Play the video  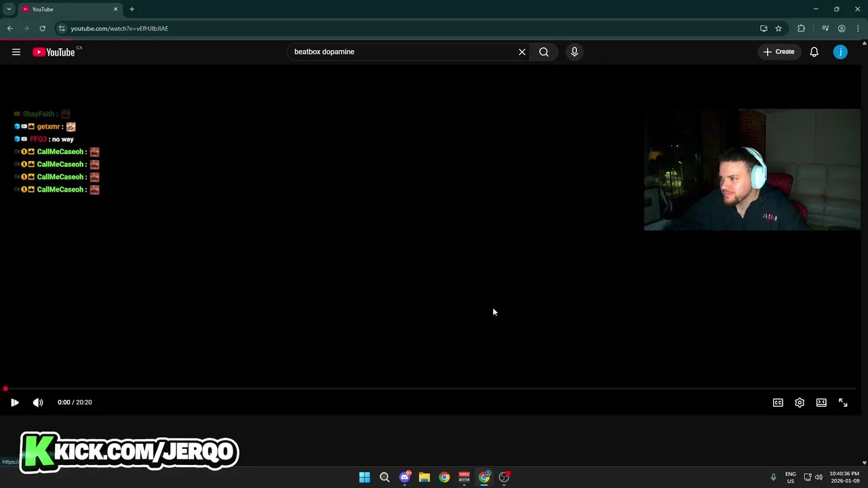pos(14,403)
